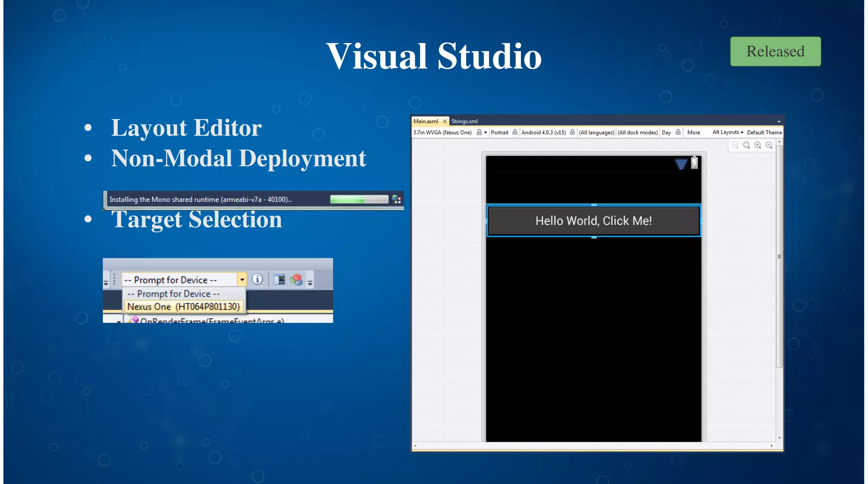
Task: Click horizontal scrollbar right arrow
Action: 771,446
